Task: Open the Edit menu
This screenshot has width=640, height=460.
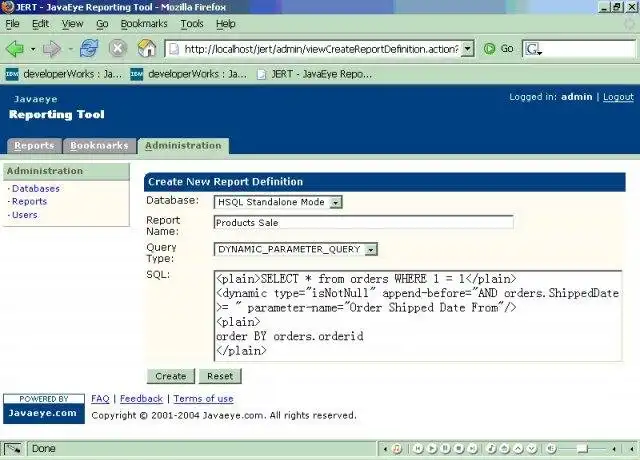Action: click(x=40, y=24)
